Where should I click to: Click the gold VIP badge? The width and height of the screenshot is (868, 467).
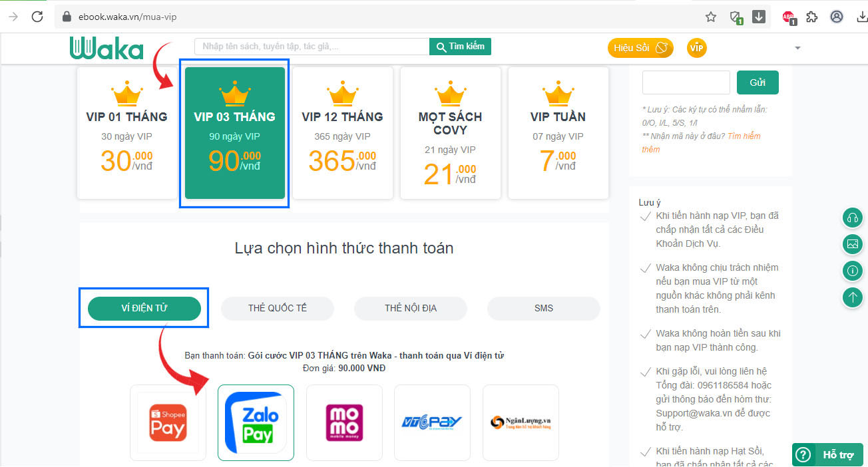tap(696, 48)
